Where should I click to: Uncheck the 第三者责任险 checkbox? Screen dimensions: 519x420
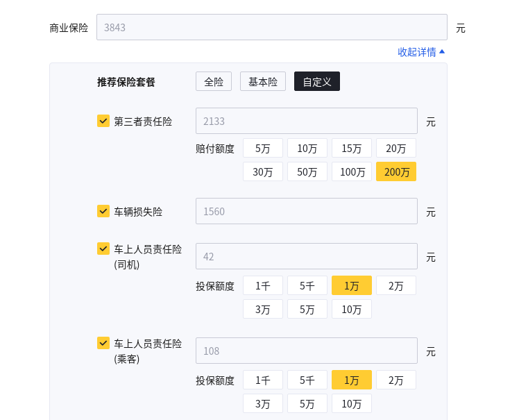(x=103, y=121)
